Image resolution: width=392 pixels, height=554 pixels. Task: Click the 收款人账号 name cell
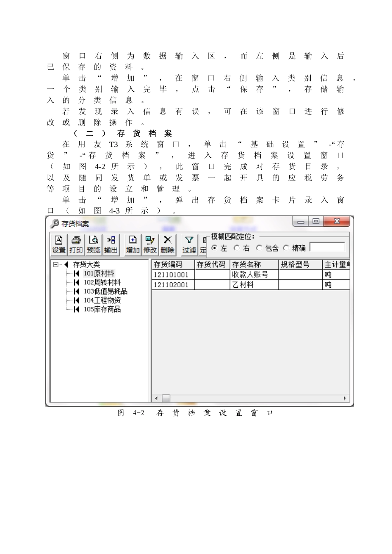(254, 275)
